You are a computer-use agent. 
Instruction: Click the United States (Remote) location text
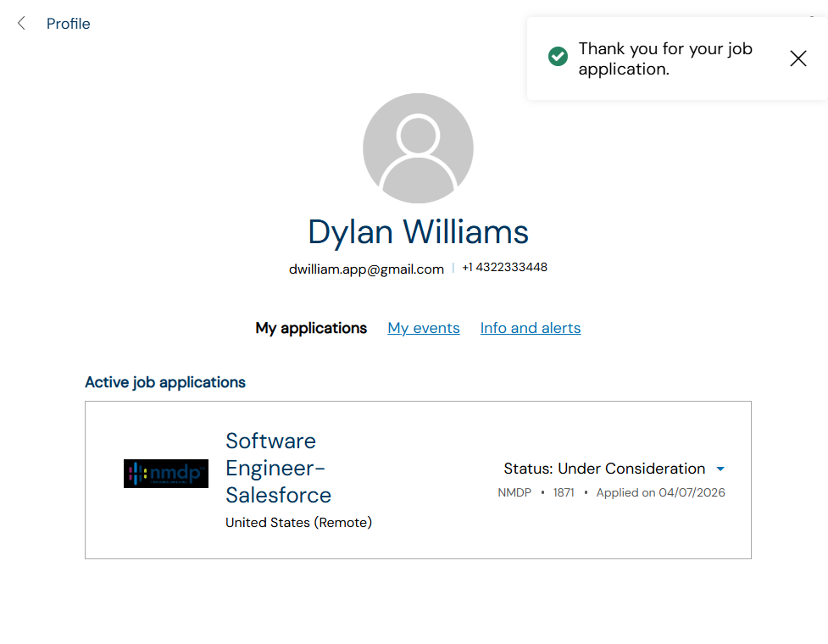click(x=298, y=523)
